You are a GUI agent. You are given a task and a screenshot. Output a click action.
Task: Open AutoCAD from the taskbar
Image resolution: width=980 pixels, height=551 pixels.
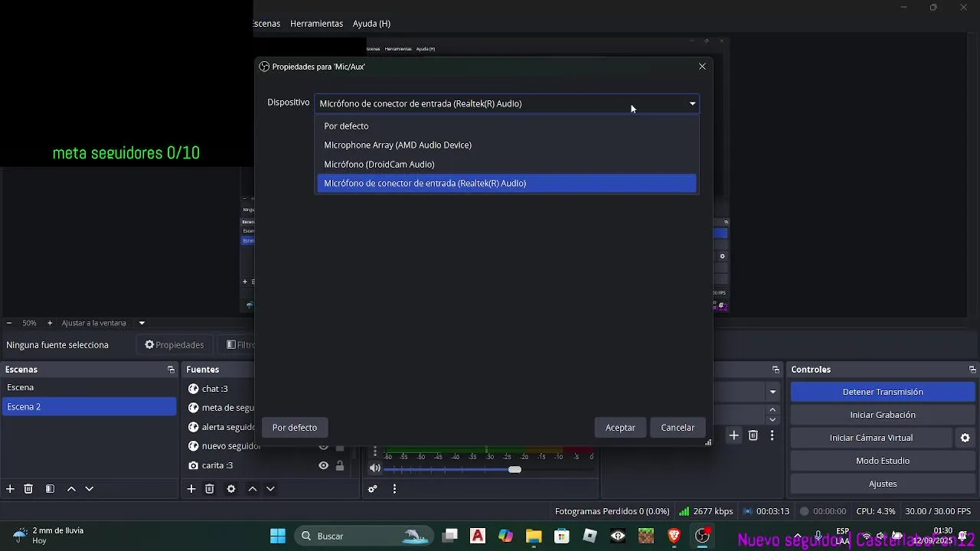[x=478, y=536]
